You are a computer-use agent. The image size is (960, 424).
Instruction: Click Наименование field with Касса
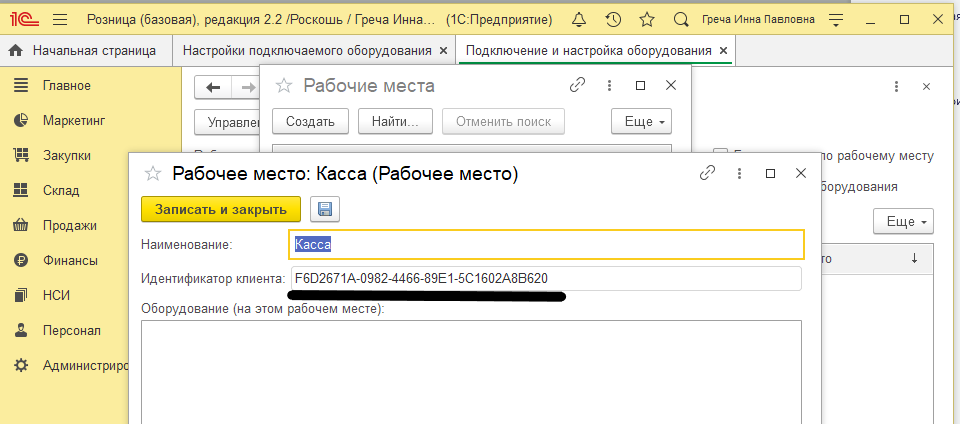(x=546, y=245)
